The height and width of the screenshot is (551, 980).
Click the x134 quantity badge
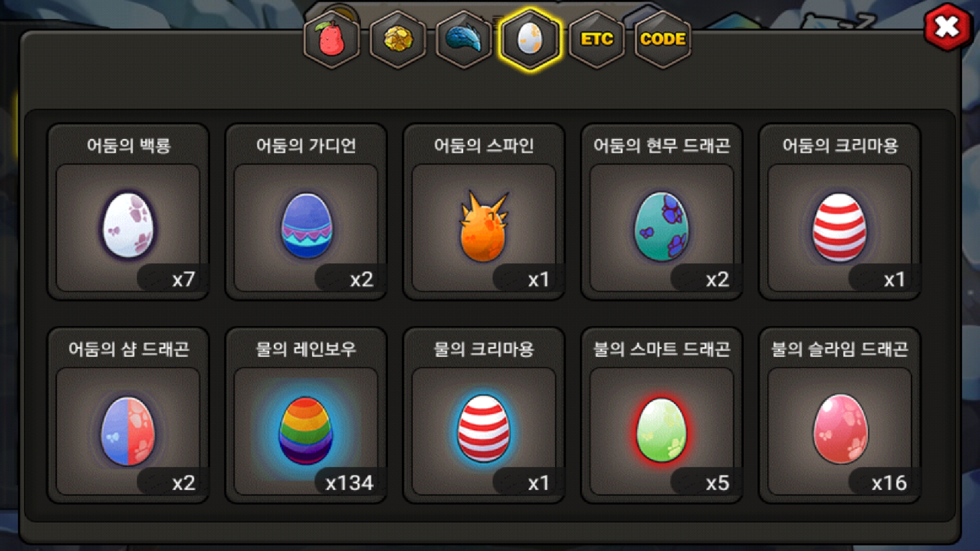[350, 483]
